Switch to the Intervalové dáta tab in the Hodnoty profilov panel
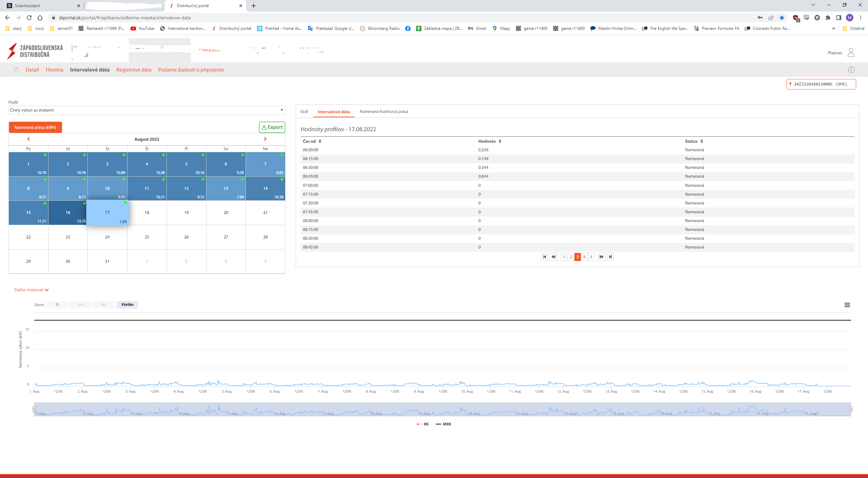Image resolution: width=868 pixels, height=478 pixels. [x=334, y=112]
